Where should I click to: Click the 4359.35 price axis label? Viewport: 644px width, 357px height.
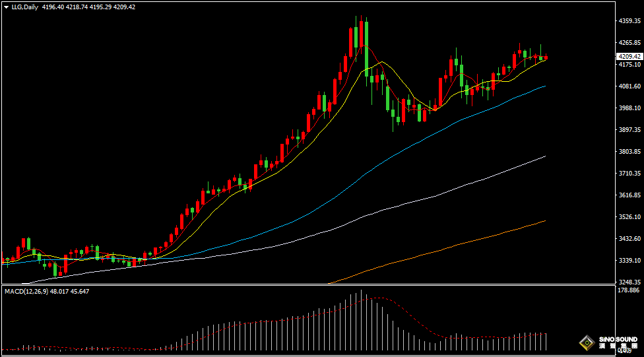point(629,21)
